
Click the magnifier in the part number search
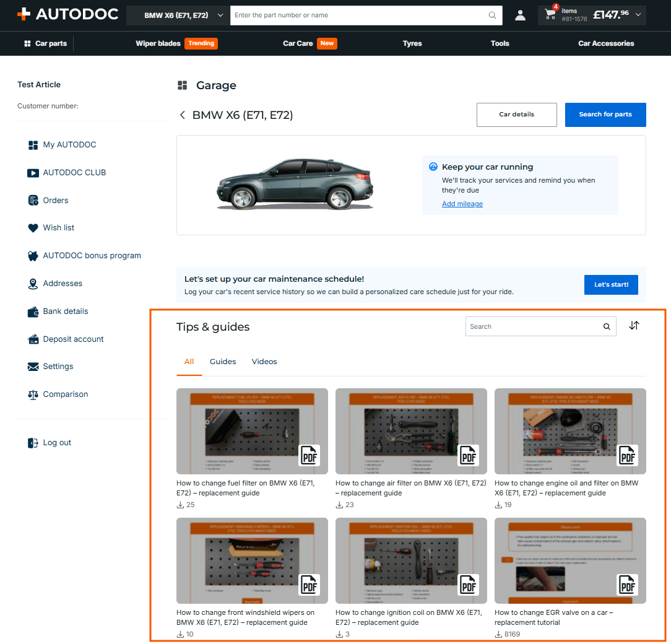tap(492, 15)
